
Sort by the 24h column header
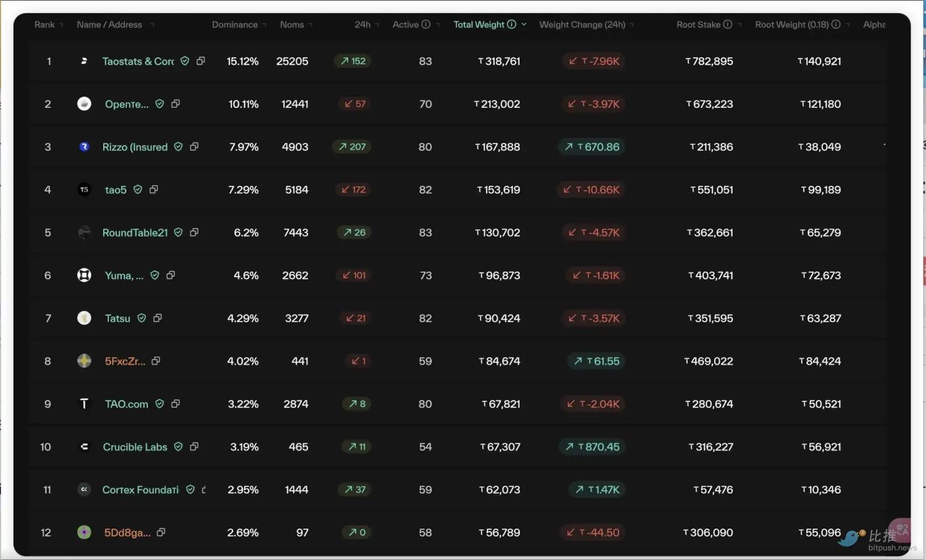(362, 25)
